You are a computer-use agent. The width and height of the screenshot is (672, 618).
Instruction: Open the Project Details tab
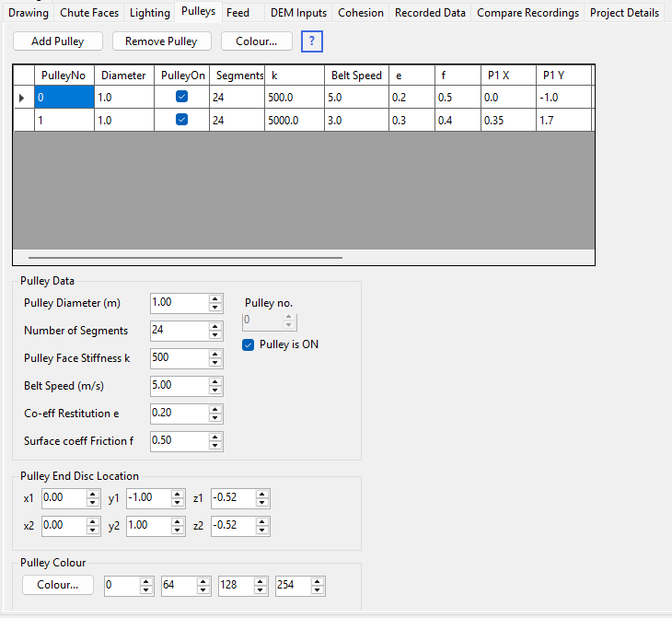pyautogui.click(x=624, y=13)
